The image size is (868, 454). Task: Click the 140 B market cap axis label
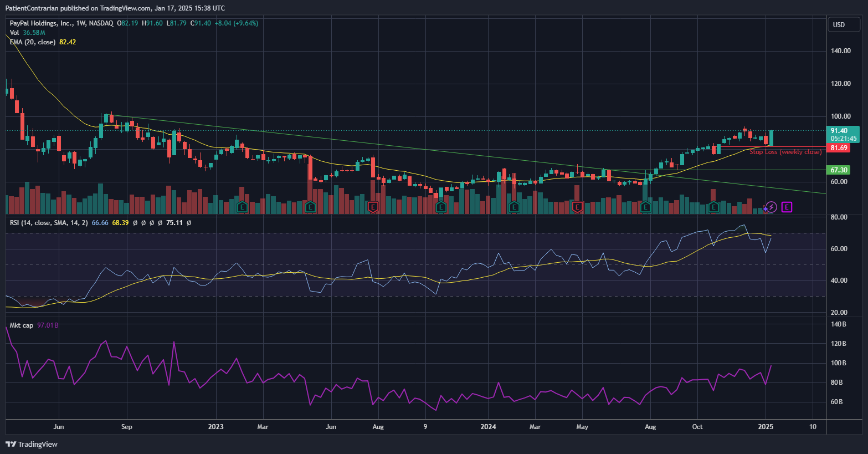839,324
